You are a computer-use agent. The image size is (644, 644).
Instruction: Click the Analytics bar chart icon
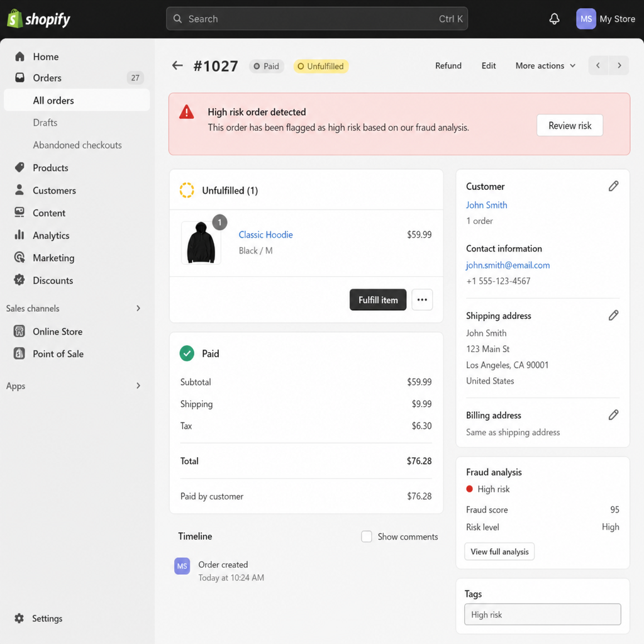[19, 235]
